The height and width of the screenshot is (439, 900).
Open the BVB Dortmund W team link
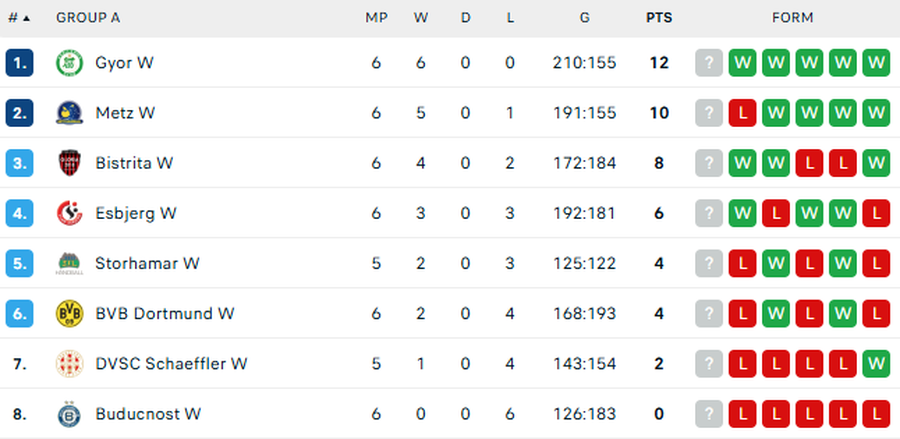[165, 313]
